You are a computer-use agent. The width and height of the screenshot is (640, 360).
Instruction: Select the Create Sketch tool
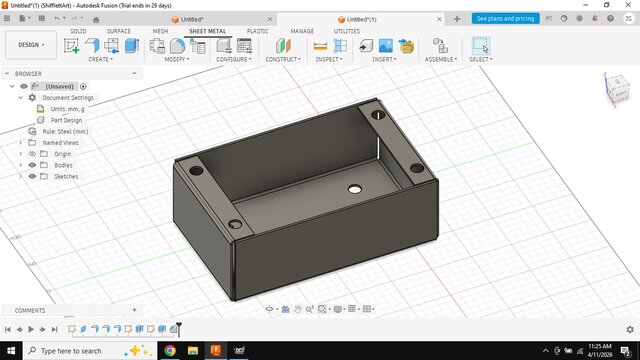click(x=71, y=46)
